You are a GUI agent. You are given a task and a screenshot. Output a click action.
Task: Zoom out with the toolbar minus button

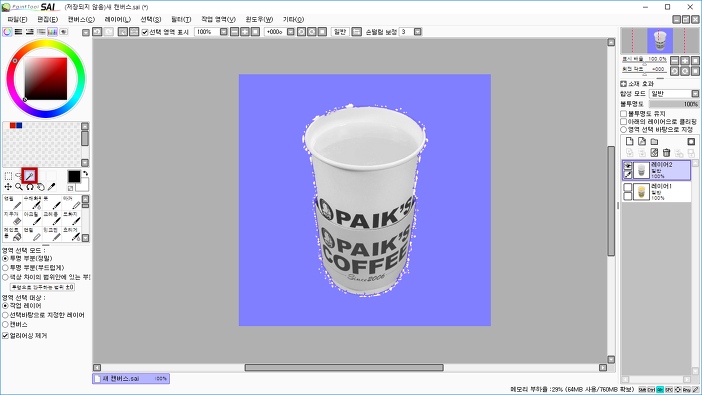(235, 32)
